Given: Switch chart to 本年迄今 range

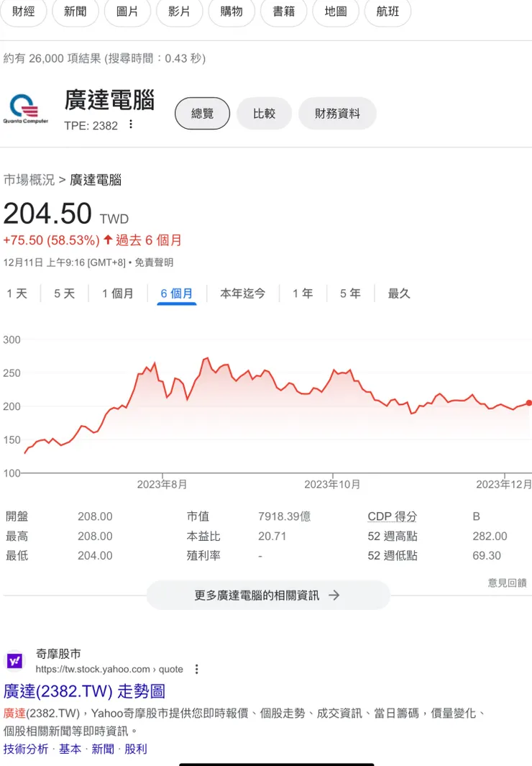Looking at the screenshot, I should coord(242,293).
